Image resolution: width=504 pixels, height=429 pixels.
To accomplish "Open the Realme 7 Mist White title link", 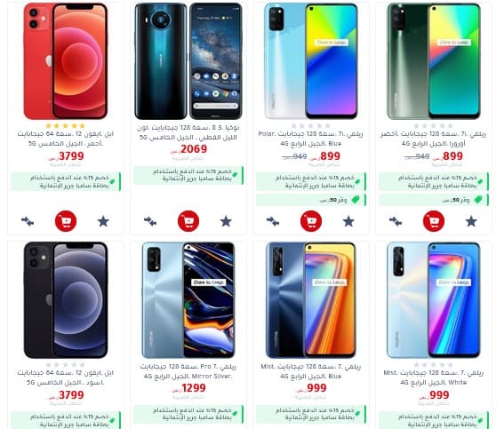I will coord(434,377).
